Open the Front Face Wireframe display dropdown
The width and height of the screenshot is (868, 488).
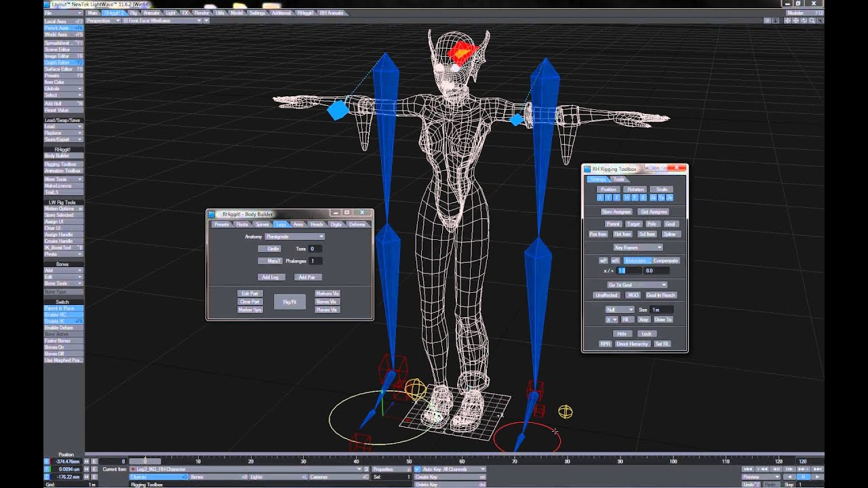pos(162,20)
